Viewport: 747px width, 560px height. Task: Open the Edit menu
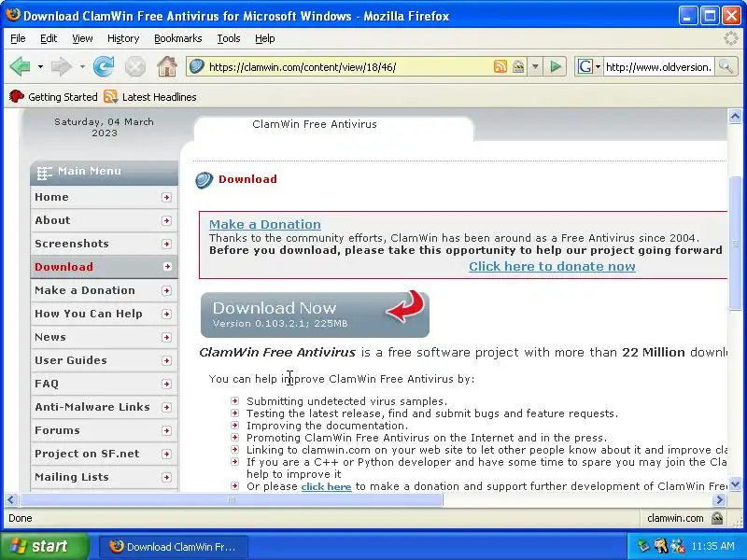[x=49, y=38]
